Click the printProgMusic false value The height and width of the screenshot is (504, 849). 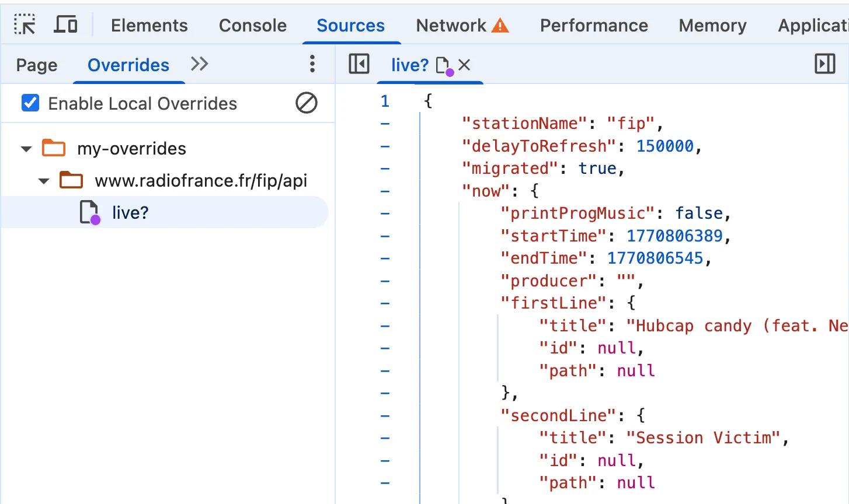click(699, 213)
